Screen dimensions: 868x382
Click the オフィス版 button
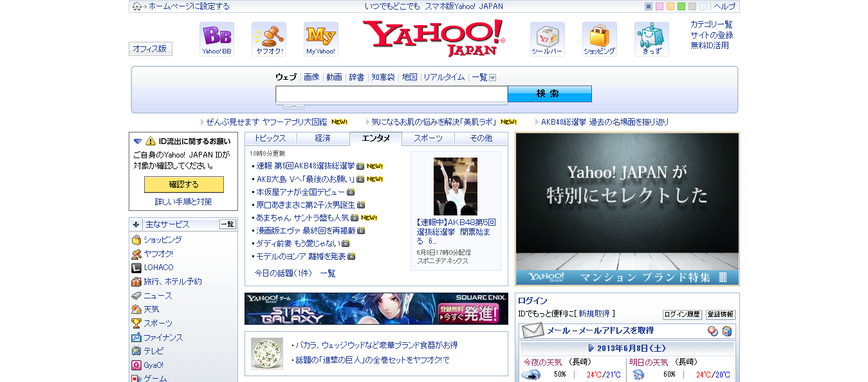coord(151,49)
